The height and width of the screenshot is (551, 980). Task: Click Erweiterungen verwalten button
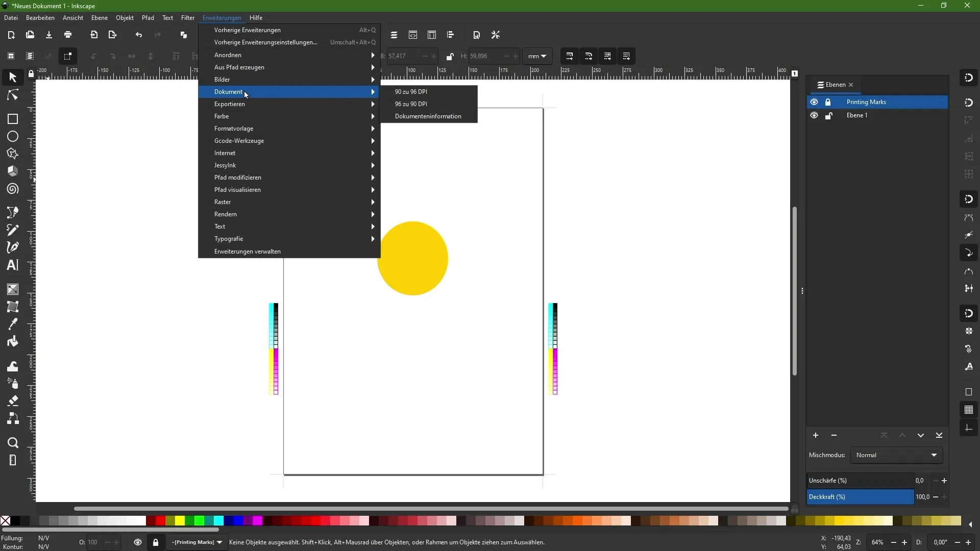point(248,251)
